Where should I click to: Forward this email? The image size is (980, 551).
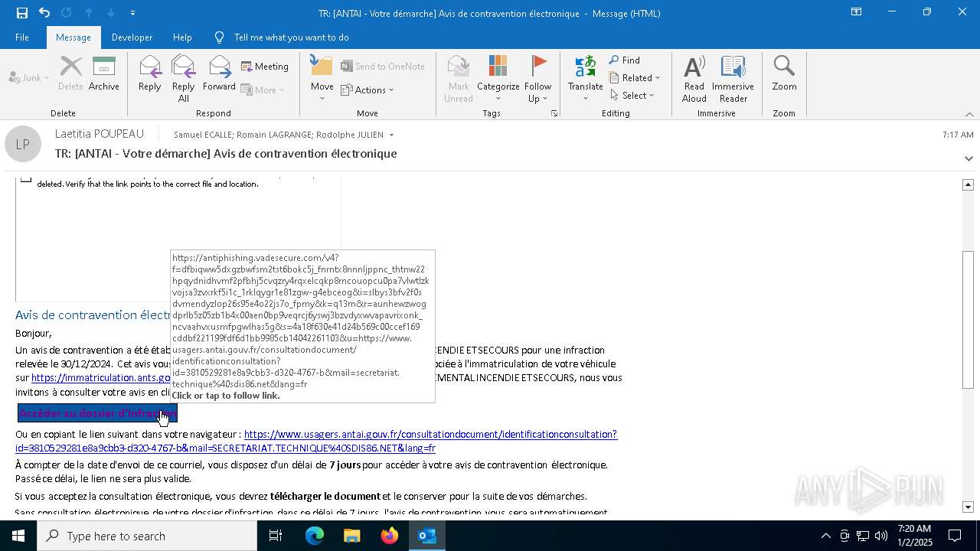(x=219, y=74)
